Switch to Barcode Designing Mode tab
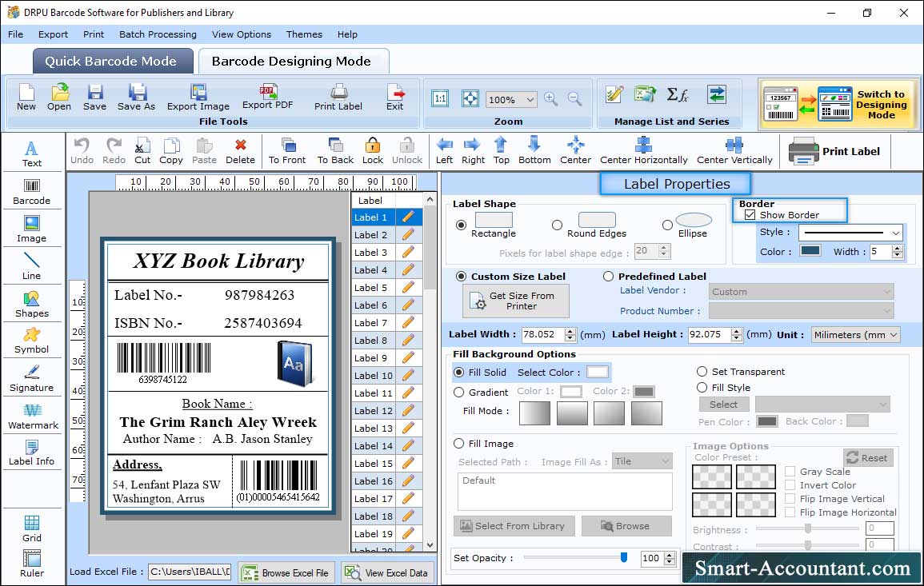This screenshot has height=586, width=924. coord(293,62)
